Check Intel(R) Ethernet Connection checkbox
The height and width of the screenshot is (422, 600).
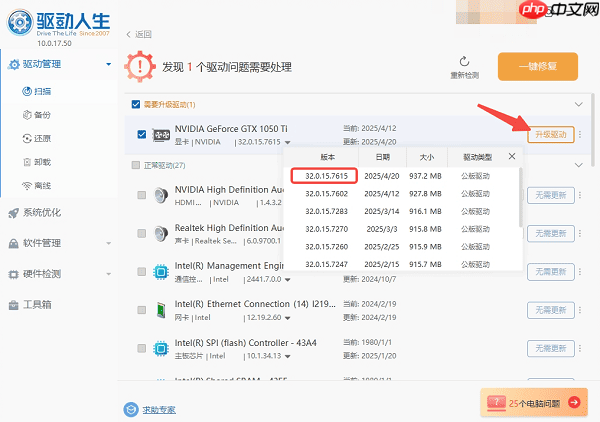click(x=142, y=310)
